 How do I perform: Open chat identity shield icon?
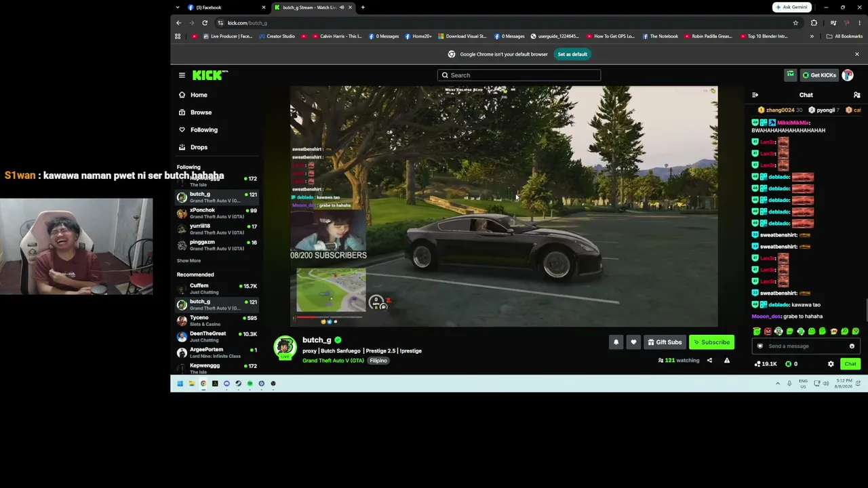tap(759, 346)
